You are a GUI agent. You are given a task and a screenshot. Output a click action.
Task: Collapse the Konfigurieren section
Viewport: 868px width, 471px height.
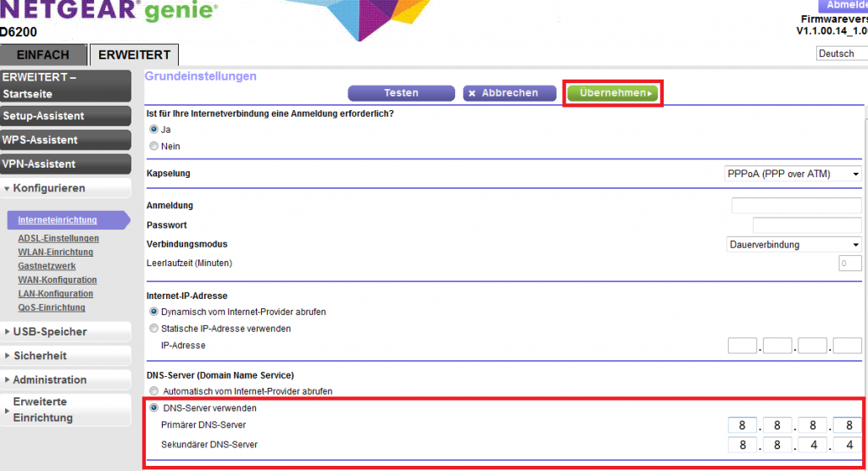point(65,188)
